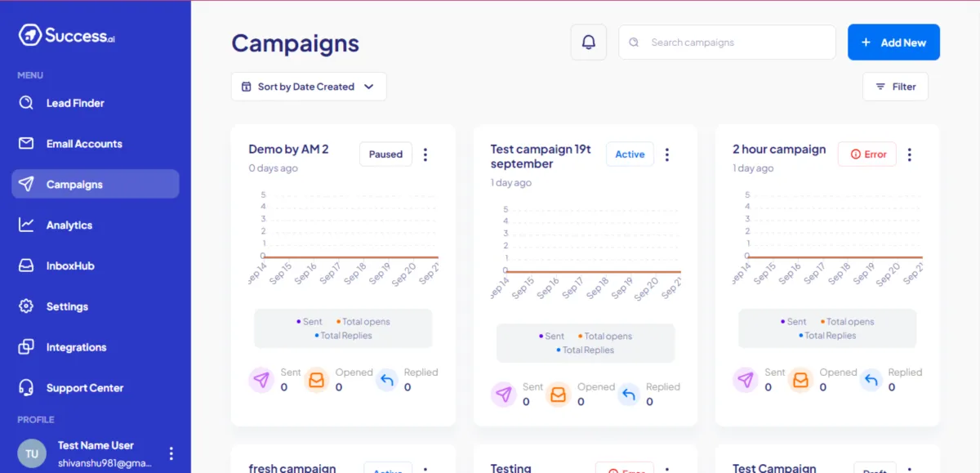This screenshot has width=980, height=473.
Task: Toggle Sent series in Demo by AM 2 legend
Action: [x=310, y=322]
